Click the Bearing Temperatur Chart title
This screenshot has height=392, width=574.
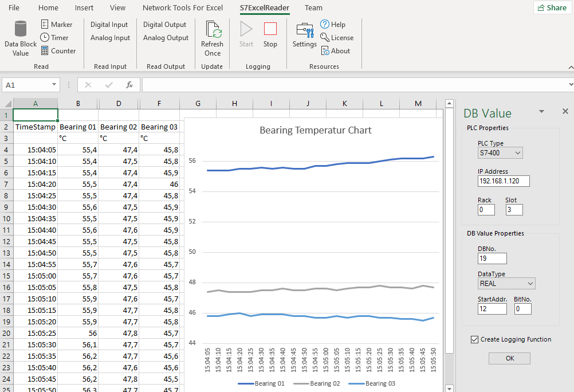(316, 131)
